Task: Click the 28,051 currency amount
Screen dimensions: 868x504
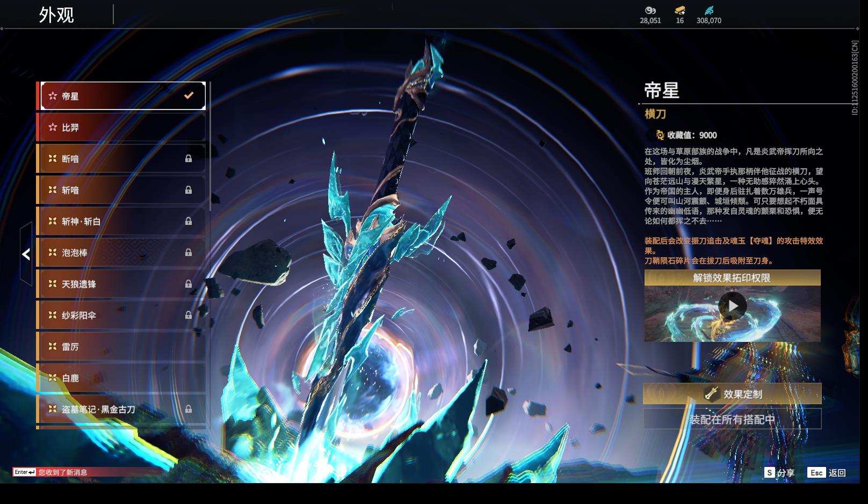Action: [x=650, y=20]
